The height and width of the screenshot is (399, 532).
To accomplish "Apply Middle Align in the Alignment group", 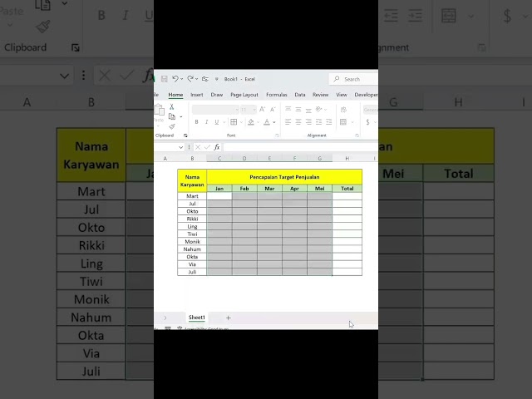I will (298, 109).
